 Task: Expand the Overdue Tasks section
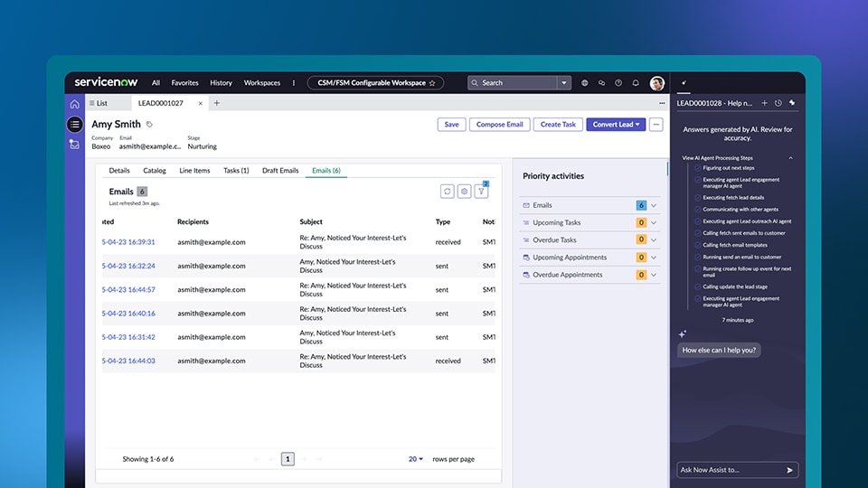point(654,240)
